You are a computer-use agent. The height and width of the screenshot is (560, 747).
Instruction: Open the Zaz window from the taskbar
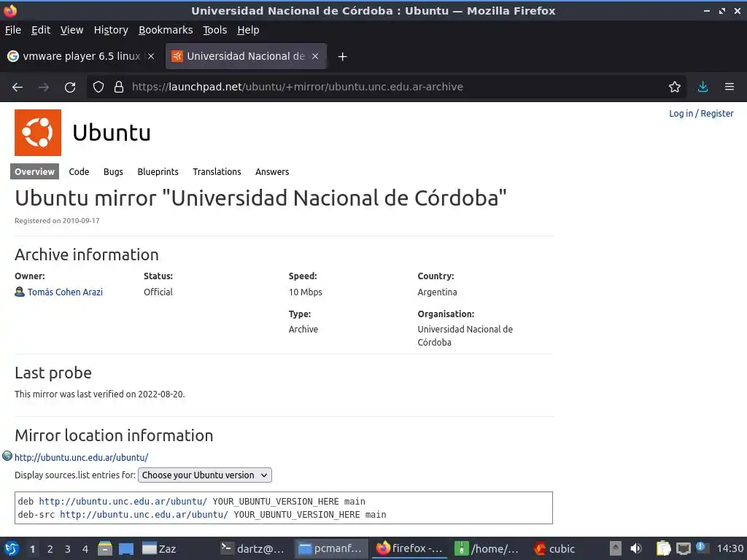[x=159, y=548]
